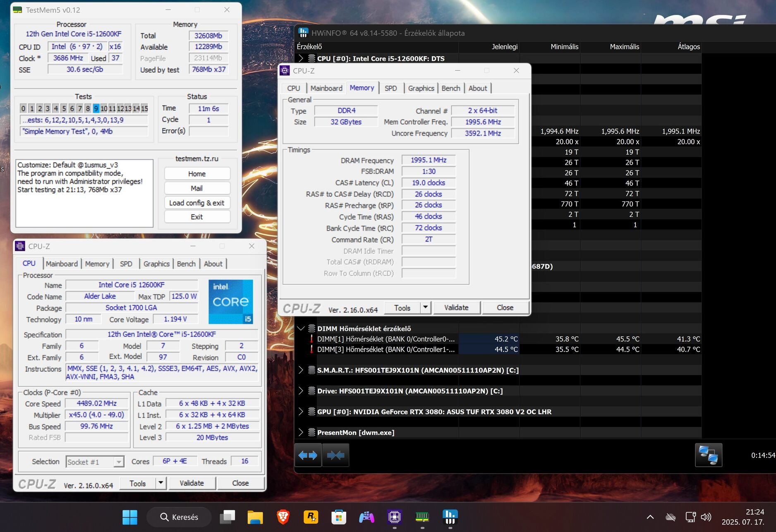Click Mail button in TestMem5
The height and width of the screenshot is (532, 776).
197,188
